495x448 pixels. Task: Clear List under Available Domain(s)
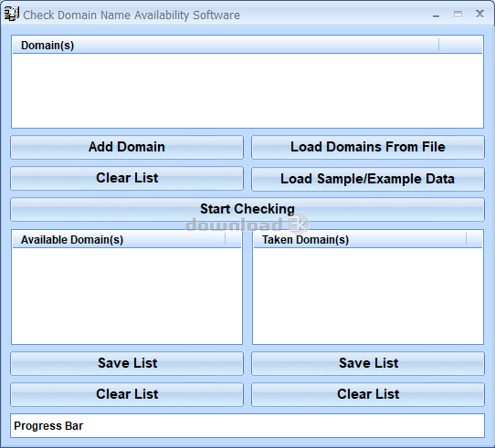pyautogui.click(x=127, y=394)
